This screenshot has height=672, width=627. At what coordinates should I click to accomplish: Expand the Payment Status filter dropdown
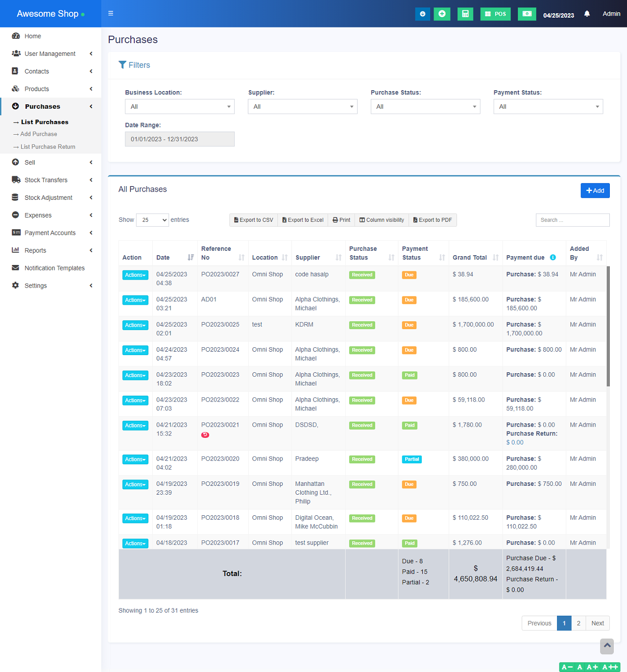548,107
